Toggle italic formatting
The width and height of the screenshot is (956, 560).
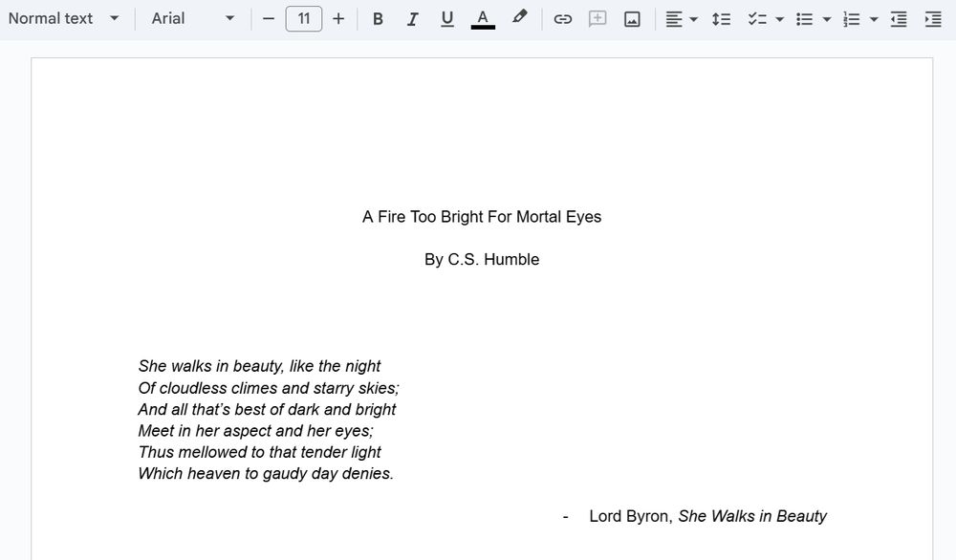412,19
